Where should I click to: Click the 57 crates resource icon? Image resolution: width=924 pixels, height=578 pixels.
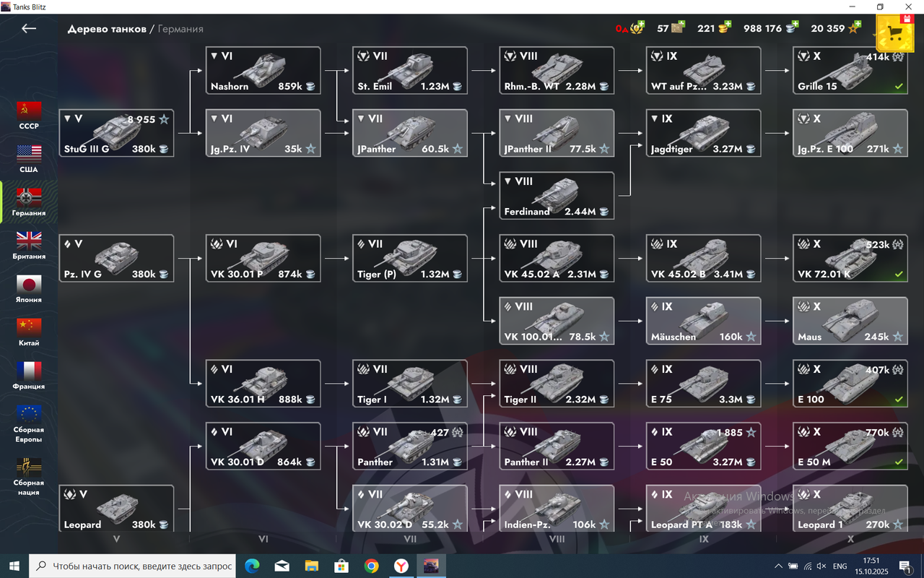(678, 28)
